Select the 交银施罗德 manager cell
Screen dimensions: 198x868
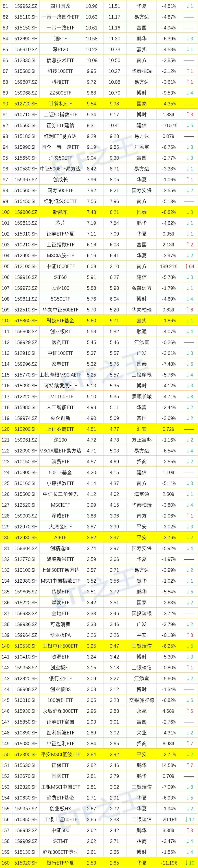pyautogui.click(x=141, y=700)
